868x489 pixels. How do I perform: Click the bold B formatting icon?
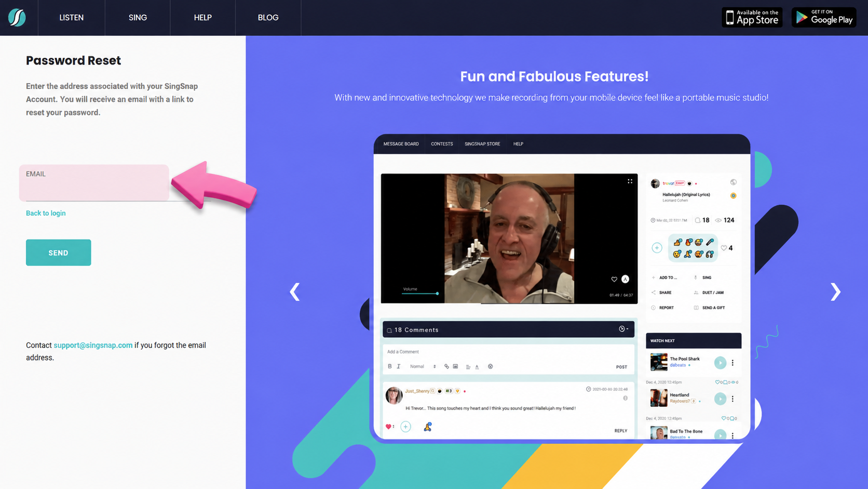[x=390, y=366]
